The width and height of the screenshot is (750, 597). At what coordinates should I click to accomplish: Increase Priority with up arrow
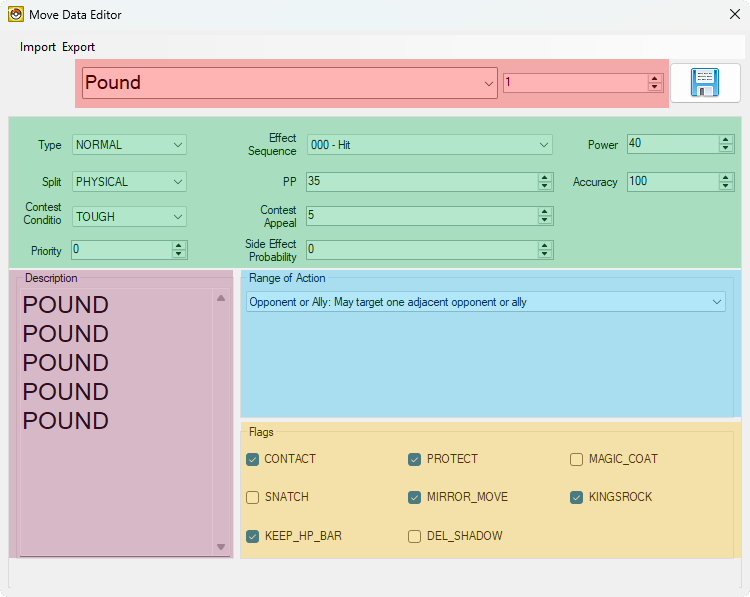tap(178, 246)
